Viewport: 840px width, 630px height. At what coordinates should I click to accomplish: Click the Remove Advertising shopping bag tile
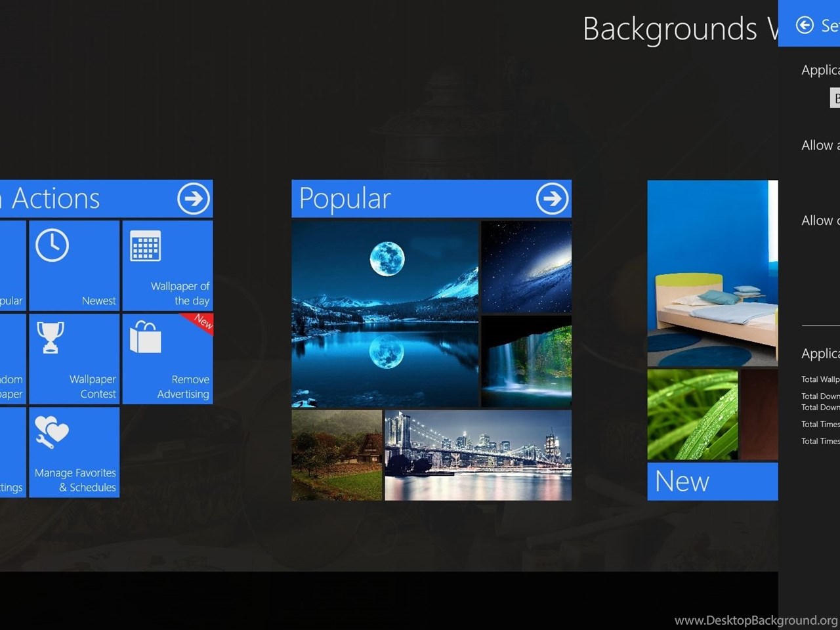pyautogui.click(x=167, y=358)
